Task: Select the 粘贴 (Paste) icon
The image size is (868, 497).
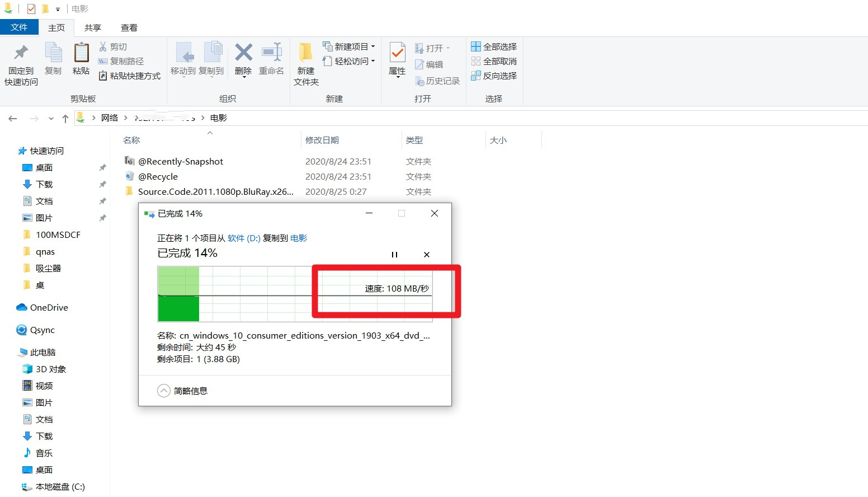Action: click(81, 59)
